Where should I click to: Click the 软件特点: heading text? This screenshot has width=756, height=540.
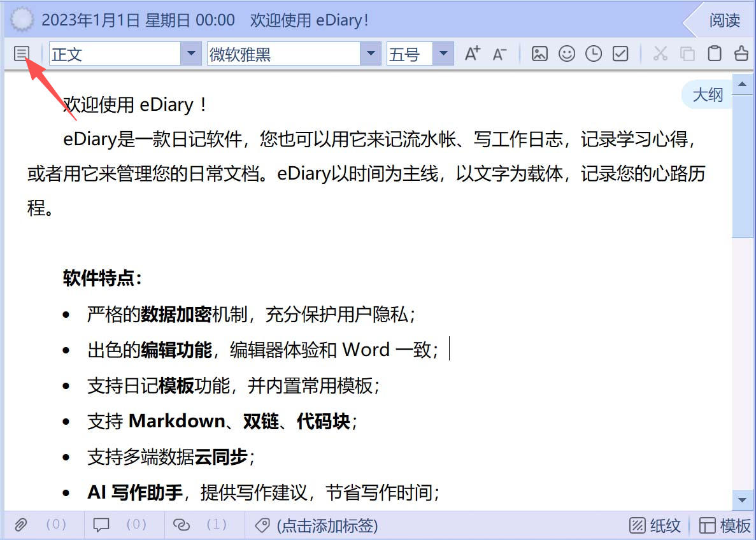coord(102,278)
